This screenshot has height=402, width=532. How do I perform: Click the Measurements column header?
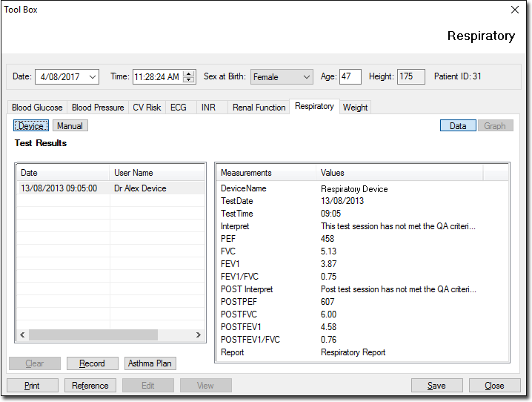[x=266, y=173]
